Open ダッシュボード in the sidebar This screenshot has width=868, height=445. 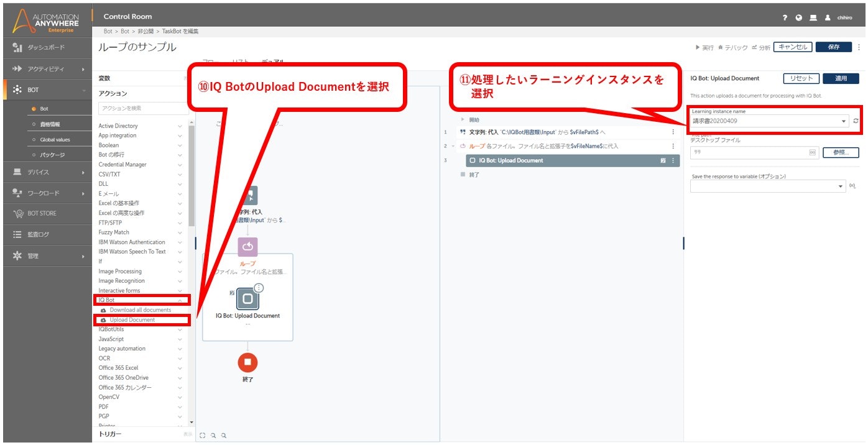[x=46, y=47]
